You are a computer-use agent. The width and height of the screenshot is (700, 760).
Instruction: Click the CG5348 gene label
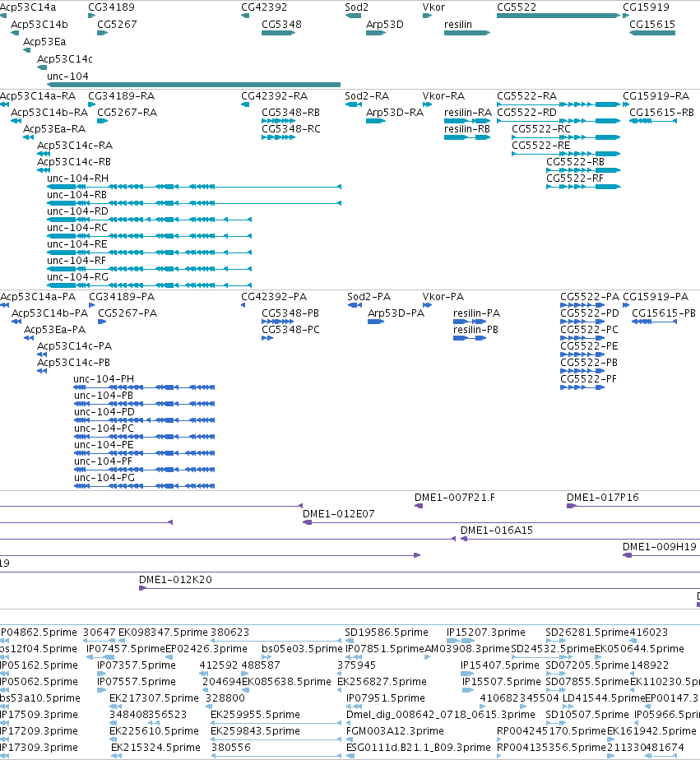(x=281, y=25)
